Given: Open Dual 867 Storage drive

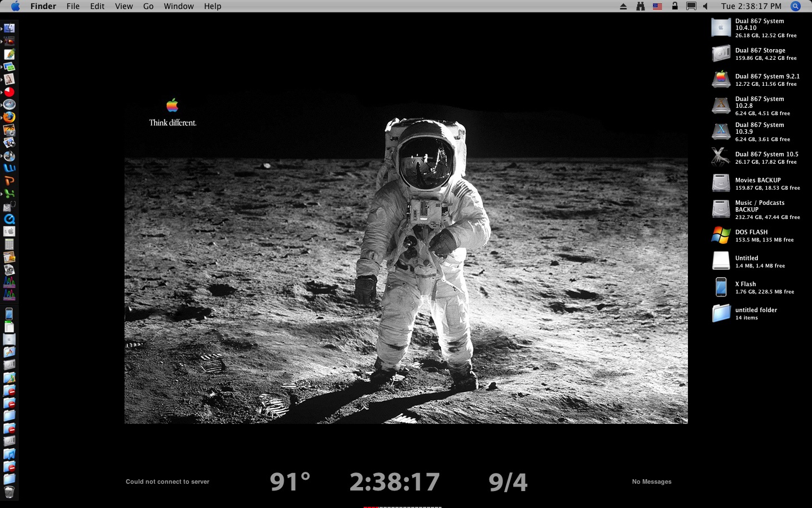Looking at the screenshot, I should [721, 54].
